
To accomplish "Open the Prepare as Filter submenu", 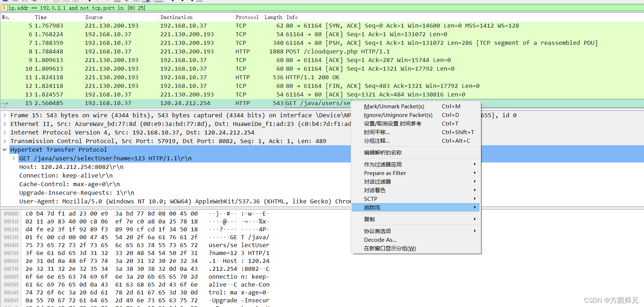I will click(416, 173).
